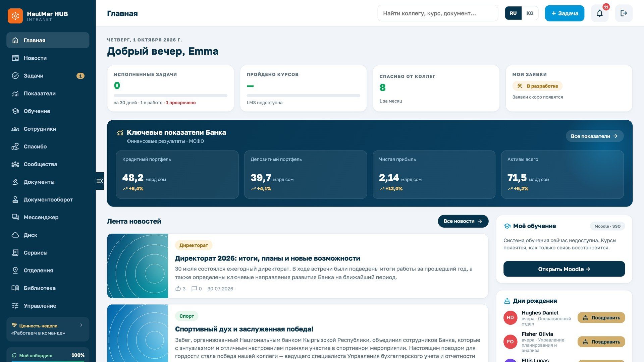
Task: Click the Мой онбординг progress card
Action: click(48, 355)
